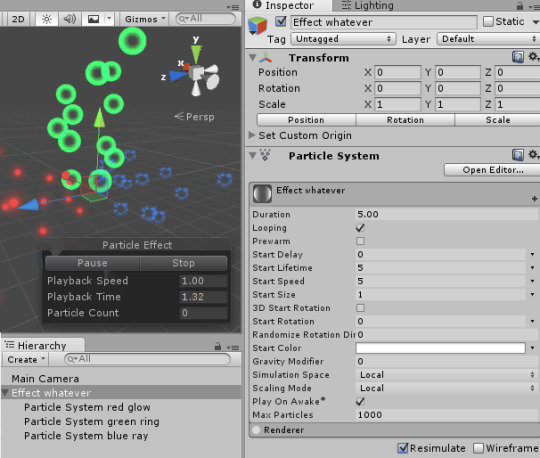Open the Tag Untagged dropdown
This screenshot has height=458, width=540.
click(x=343, y=39)
